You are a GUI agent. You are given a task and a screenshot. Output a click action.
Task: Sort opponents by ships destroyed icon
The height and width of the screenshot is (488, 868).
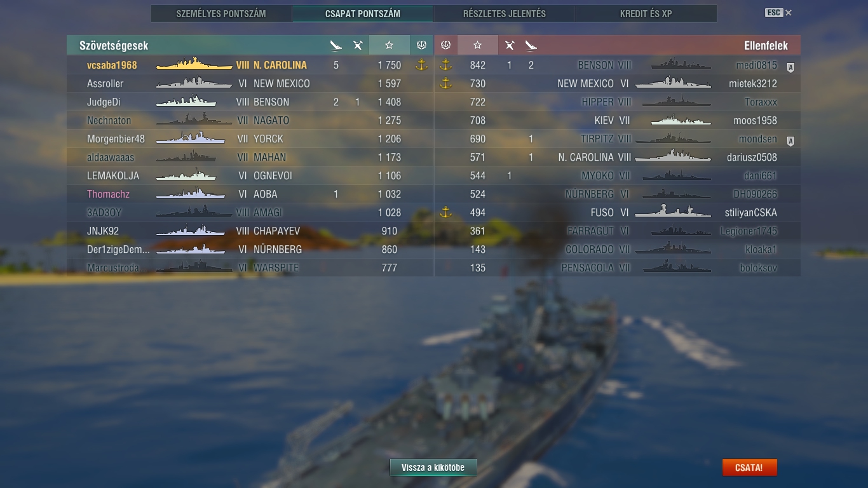pyautogui.click(x=531, y=45)
